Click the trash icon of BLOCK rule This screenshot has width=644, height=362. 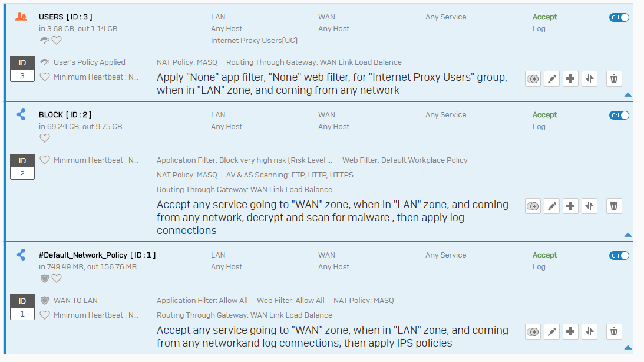tap(613, 206)
